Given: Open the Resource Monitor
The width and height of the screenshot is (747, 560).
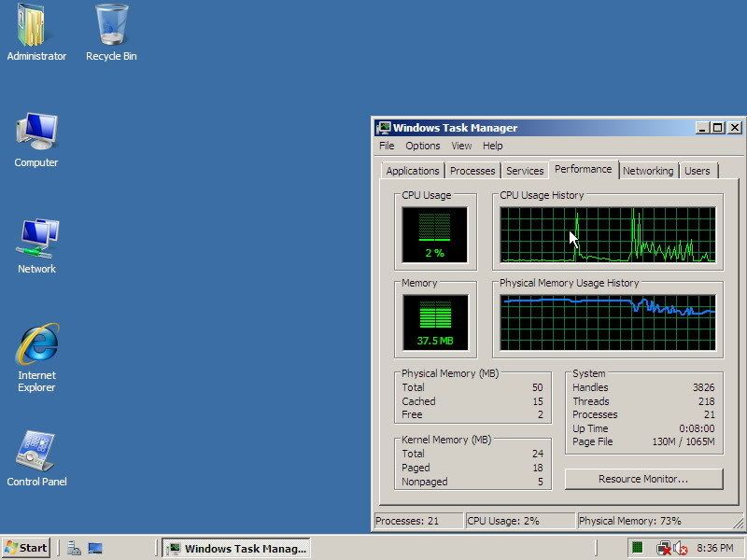Looking at the screenshot, I should [x=643, y=479].
